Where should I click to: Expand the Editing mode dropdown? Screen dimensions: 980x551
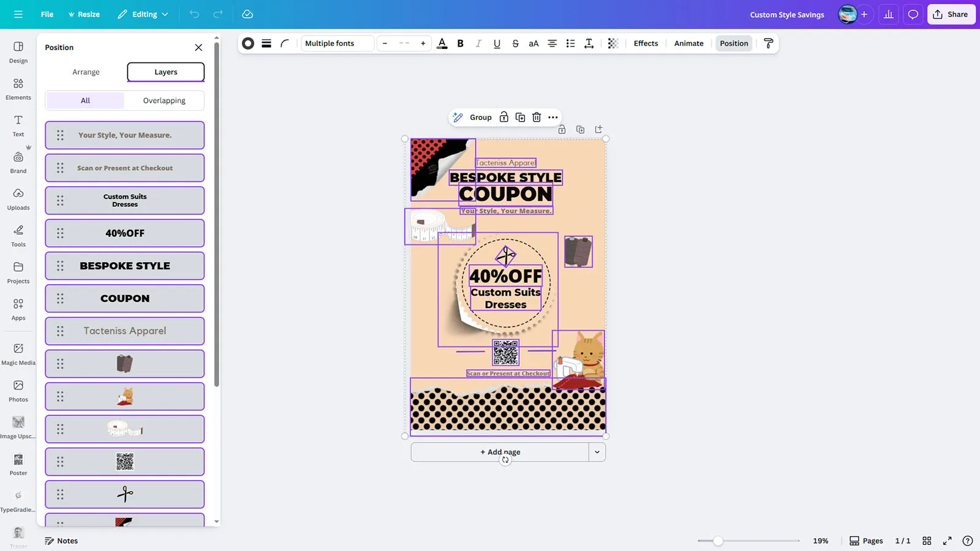pyautogui.click(x=143, y=15)
